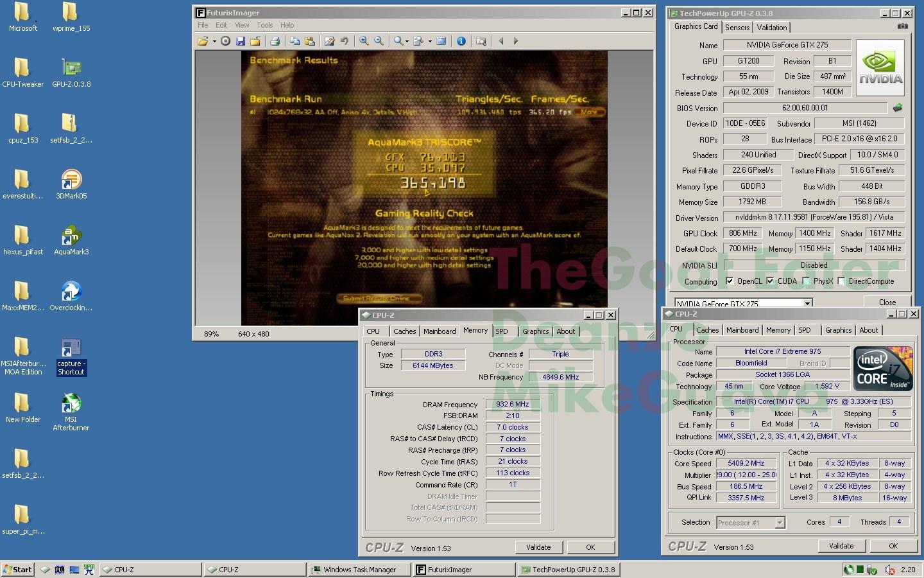
Task: Select the wprime_155 desktop folder
Action: click(x=71, y=17)
